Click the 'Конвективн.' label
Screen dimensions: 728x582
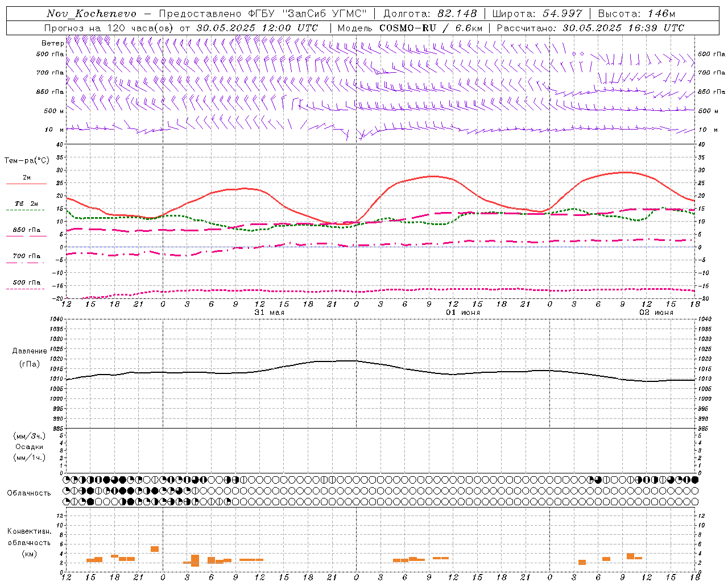click(x=30, y=531)
